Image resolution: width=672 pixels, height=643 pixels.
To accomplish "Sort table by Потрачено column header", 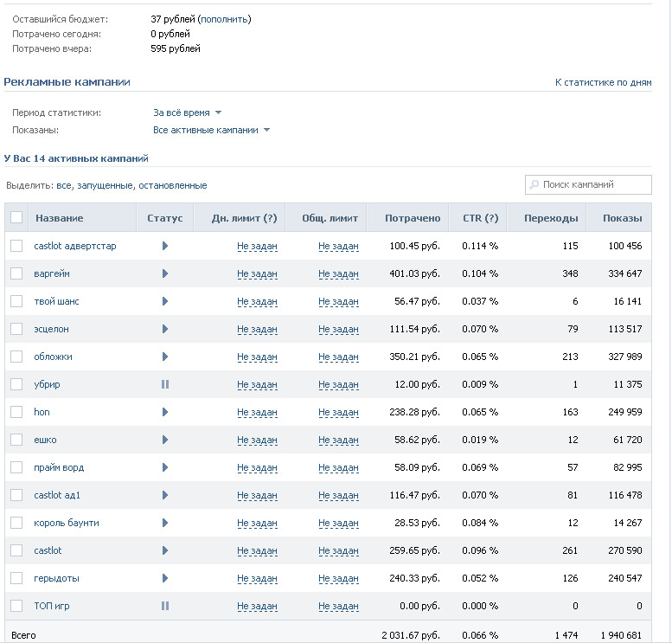I will pyautogui.click(x=413, y=218).
